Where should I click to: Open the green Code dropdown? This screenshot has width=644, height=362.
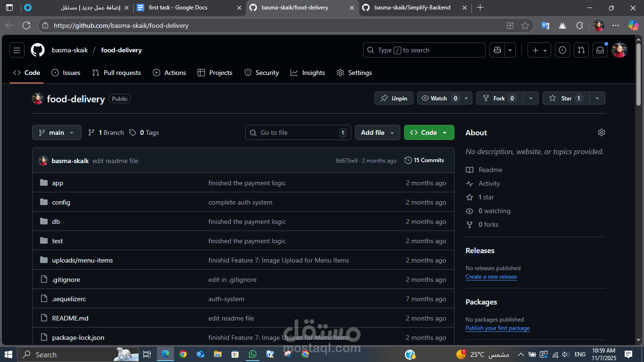tap(429, 132)
